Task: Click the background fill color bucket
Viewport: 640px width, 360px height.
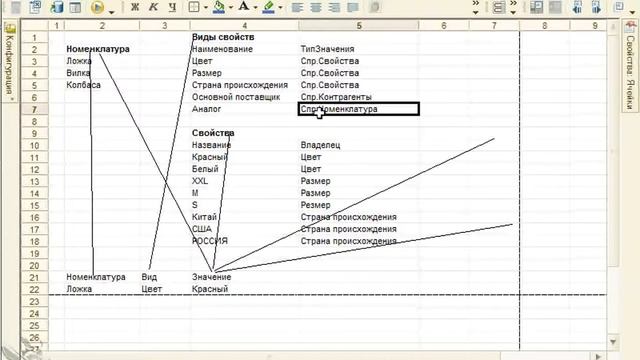Action: [x=219, y=7]
